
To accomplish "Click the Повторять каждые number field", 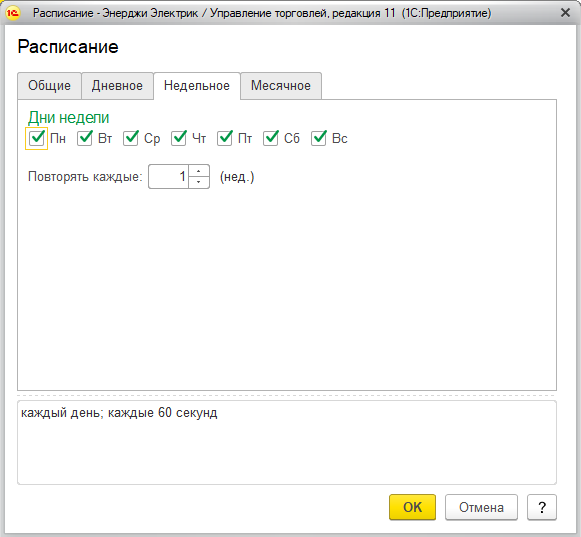I will pyautogui.click(x=169, y=176).
